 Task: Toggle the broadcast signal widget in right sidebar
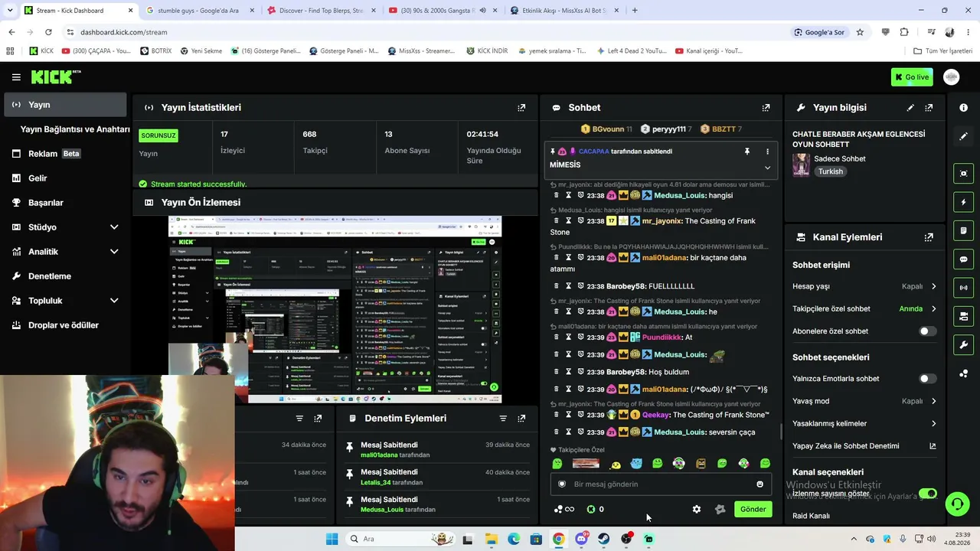coord(963,288)
